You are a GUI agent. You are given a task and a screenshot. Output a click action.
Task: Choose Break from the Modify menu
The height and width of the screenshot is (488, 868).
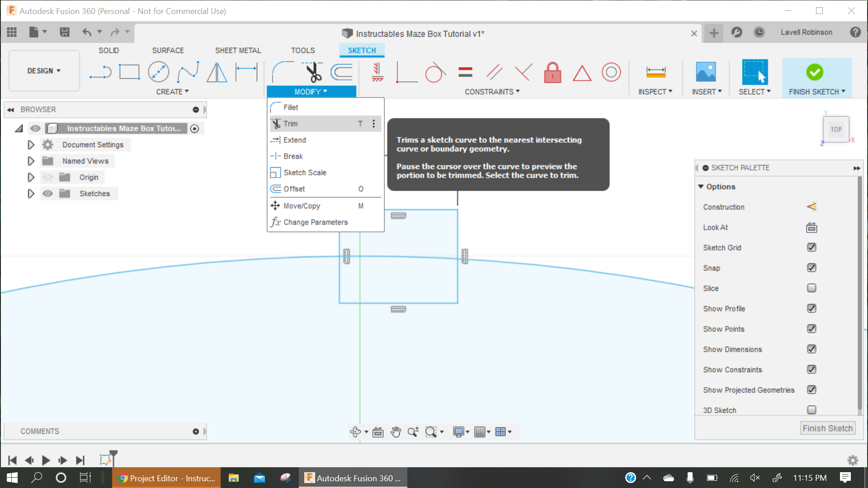[x=325, y=156]
